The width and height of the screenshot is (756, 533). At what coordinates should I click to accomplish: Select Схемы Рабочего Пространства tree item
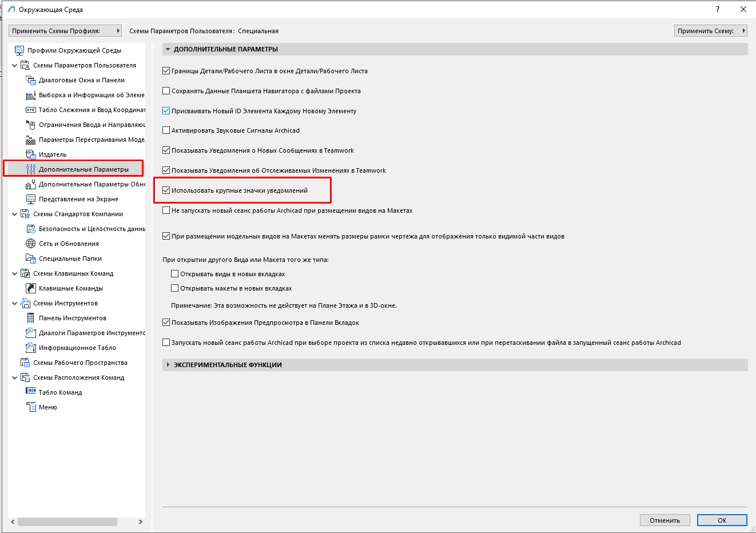[80, 363]
